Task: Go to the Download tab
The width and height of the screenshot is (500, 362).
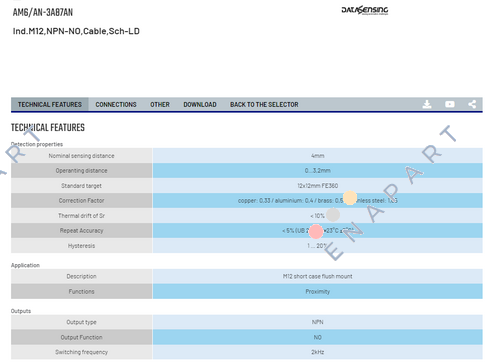Action: (200, 104)
